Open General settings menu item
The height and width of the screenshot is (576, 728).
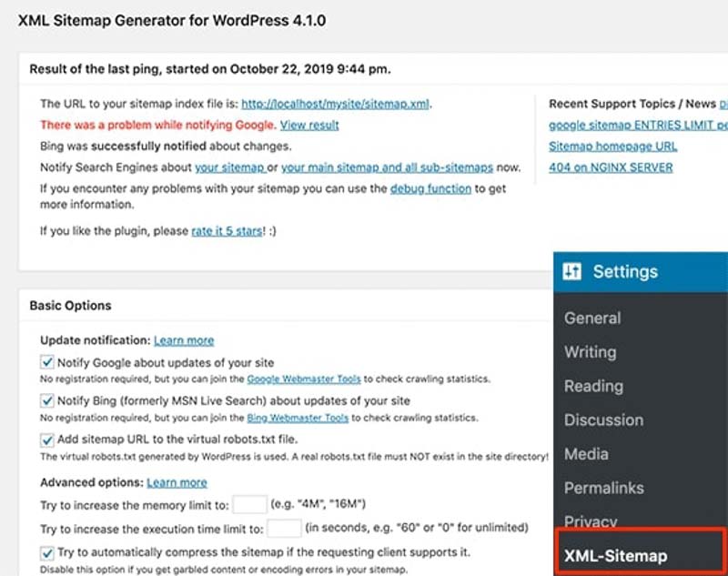[x=592, y=318]
